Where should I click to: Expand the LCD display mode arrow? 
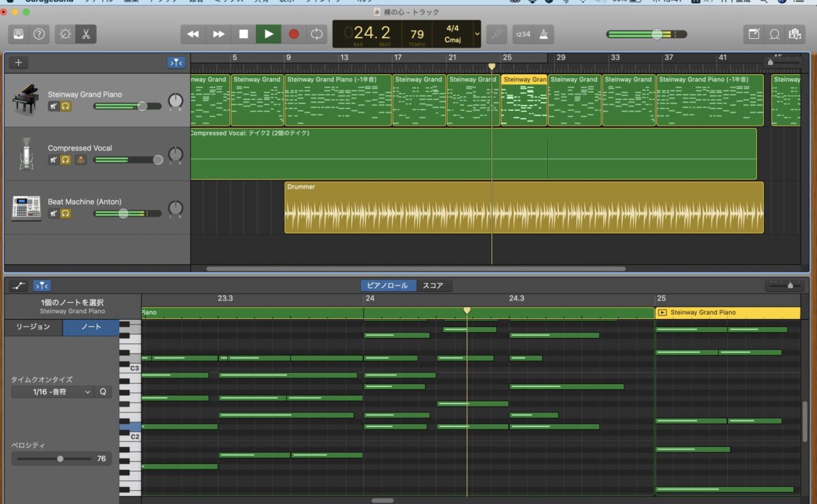pos(477,34)
